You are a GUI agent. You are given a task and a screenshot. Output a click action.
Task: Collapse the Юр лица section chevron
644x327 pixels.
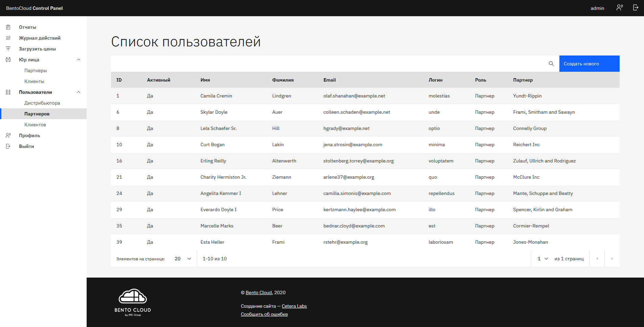click(79, 60)
